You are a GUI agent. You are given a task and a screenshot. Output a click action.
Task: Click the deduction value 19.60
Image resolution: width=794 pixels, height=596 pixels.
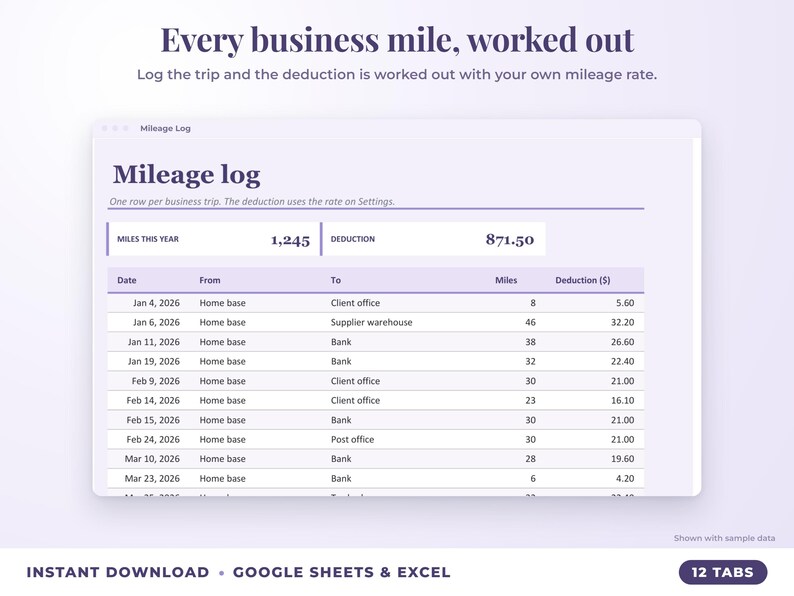(622, 459)
